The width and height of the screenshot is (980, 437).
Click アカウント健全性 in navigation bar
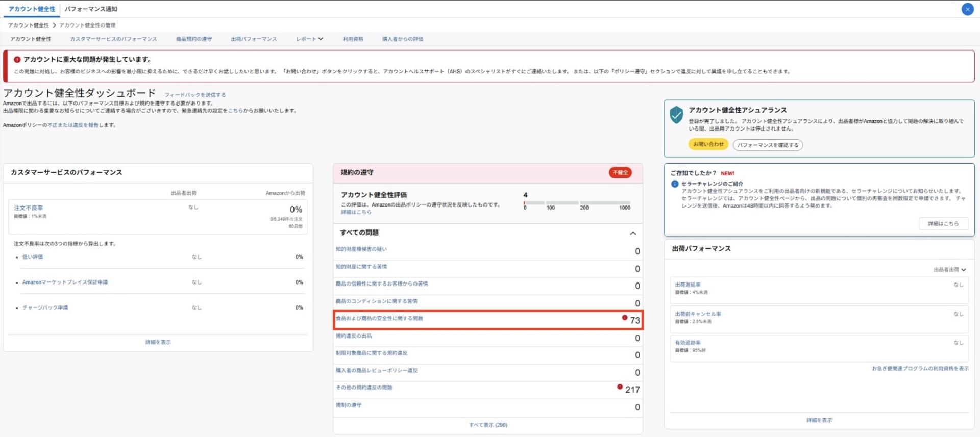(31, 39)
